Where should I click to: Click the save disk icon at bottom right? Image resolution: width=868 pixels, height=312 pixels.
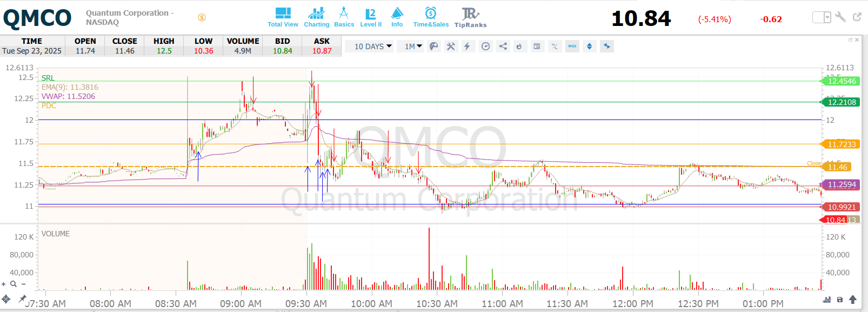point(839,300)
